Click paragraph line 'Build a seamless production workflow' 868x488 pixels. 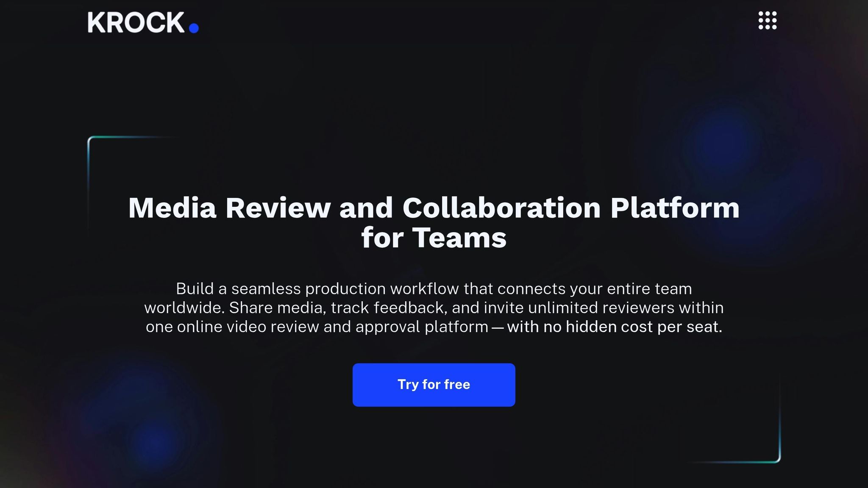317,288
